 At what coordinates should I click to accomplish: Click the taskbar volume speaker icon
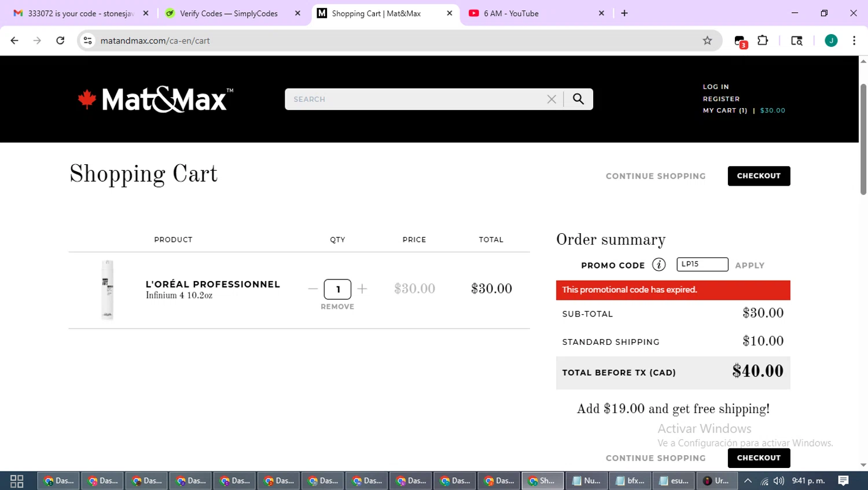pyautogui.click(x=779, y=481)
